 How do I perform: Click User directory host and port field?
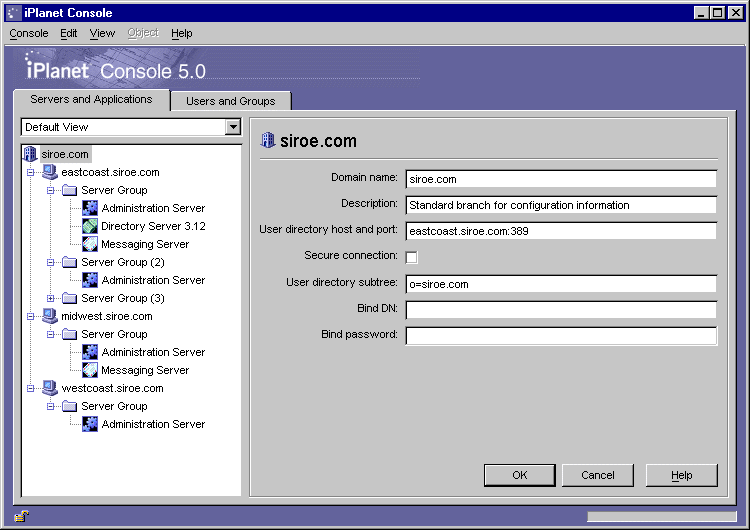point(561,231)
